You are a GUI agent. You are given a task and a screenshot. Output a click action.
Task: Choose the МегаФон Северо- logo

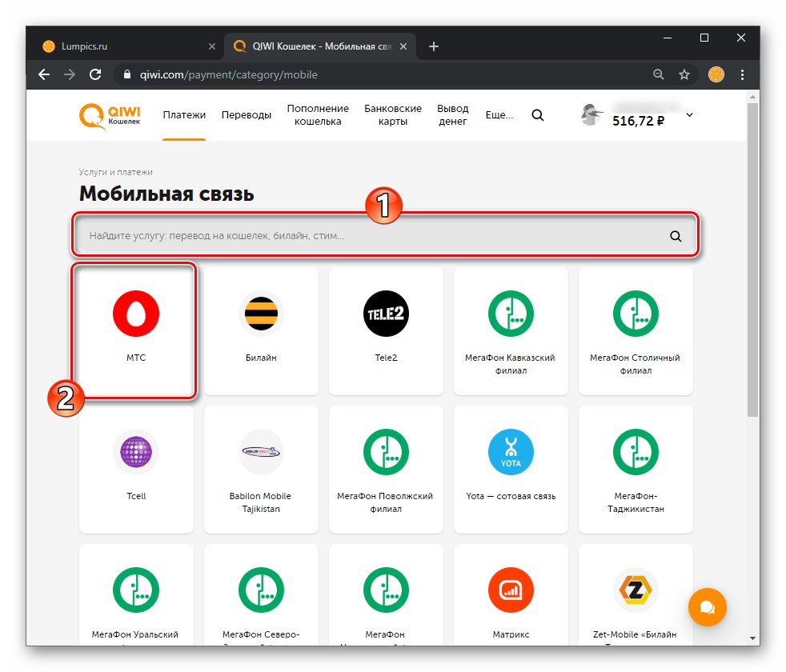pyautogui.click(x=261, y=590)
